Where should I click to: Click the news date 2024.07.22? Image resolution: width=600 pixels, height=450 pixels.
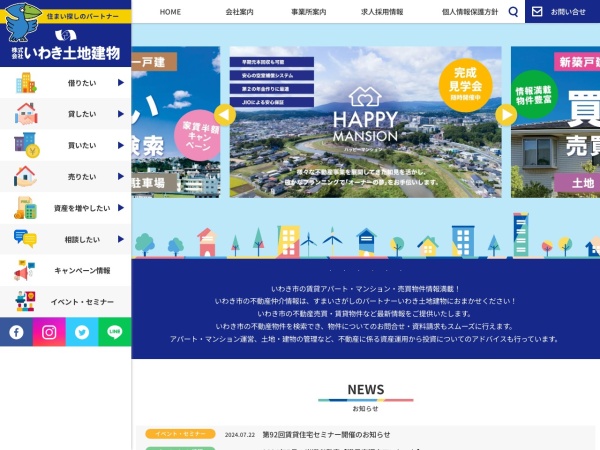pyautogui.click(x=240, y=435)
